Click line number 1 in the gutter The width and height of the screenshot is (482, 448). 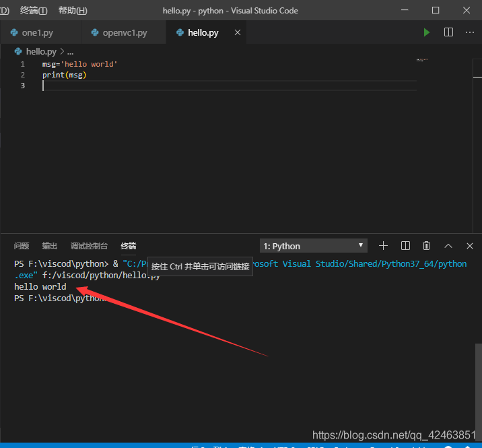(x=22, y=64)
